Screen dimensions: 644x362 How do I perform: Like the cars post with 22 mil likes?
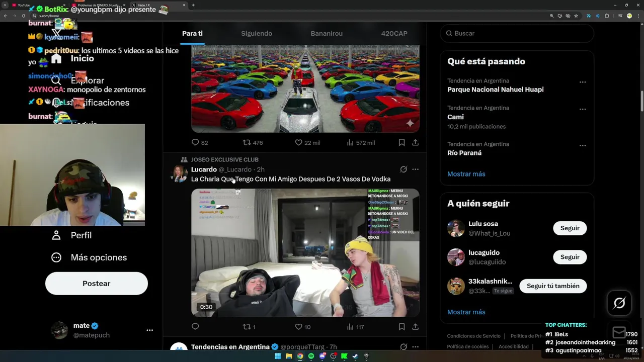[x=307, y=142]
